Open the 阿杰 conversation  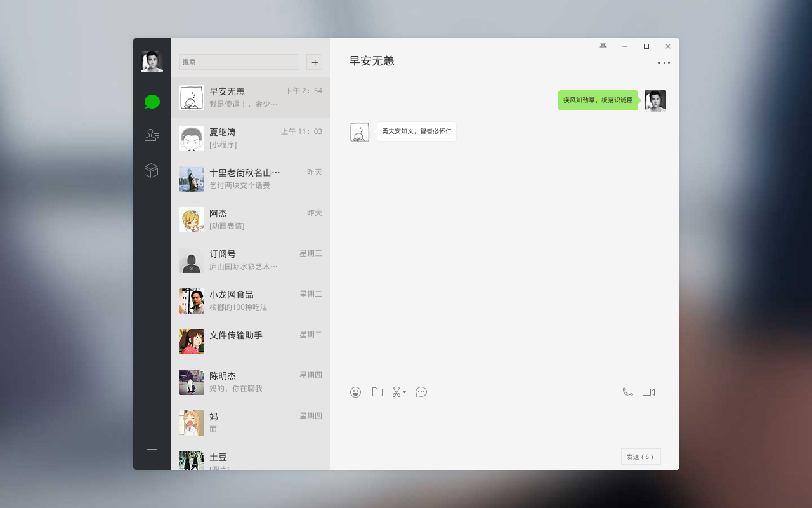click(x=251, y=220)
